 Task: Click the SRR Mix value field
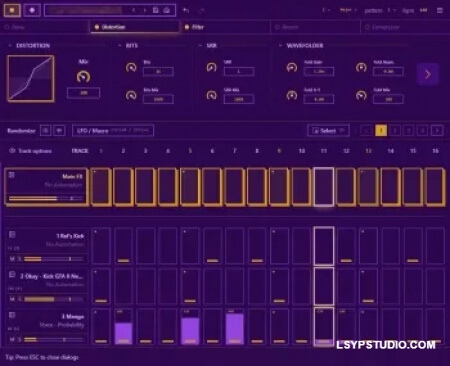point(239,99)
